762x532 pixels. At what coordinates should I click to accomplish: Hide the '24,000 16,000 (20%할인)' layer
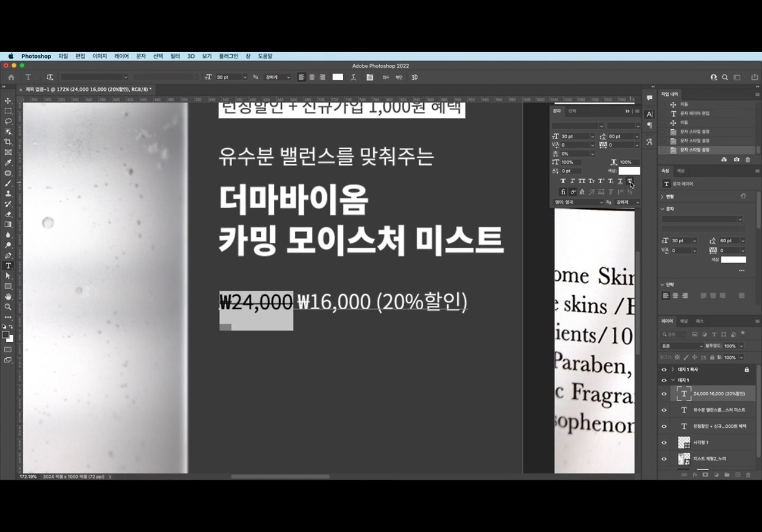pos(664,393)
